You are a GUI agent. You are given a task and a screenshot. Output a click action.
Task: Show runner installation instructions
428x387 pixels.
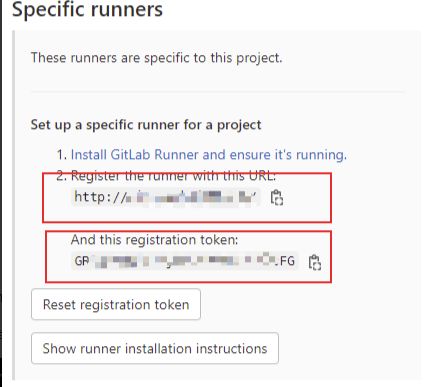[155, 348]
